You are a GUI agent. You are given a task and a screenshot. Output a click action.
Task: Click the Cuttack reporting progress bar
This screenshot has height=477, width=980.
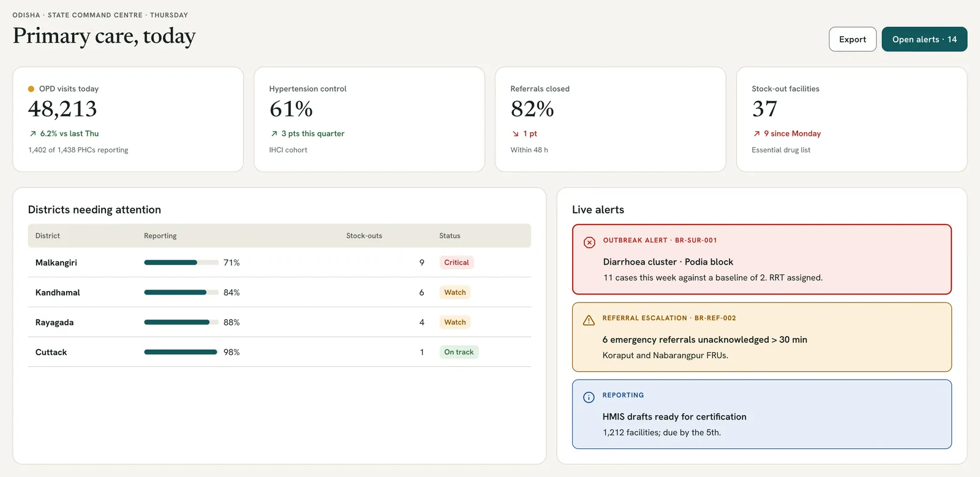coord(181,352)
